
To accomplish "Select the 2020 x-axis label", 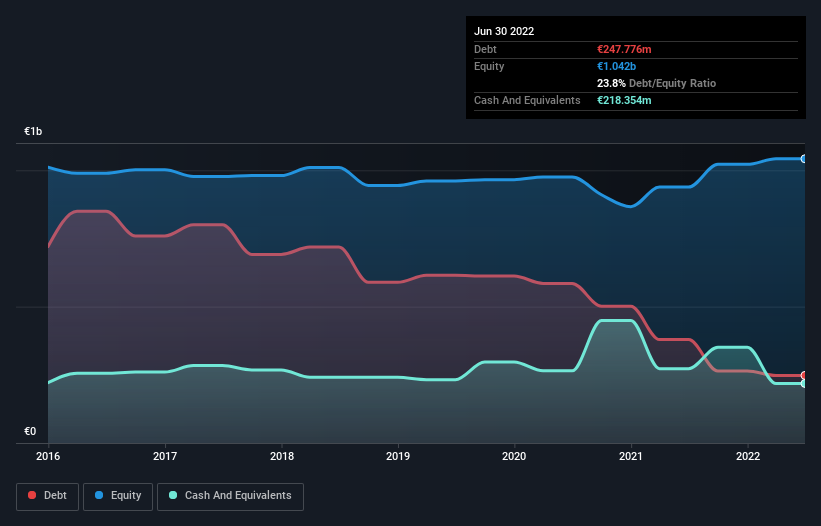I will (x=514, y=456).
